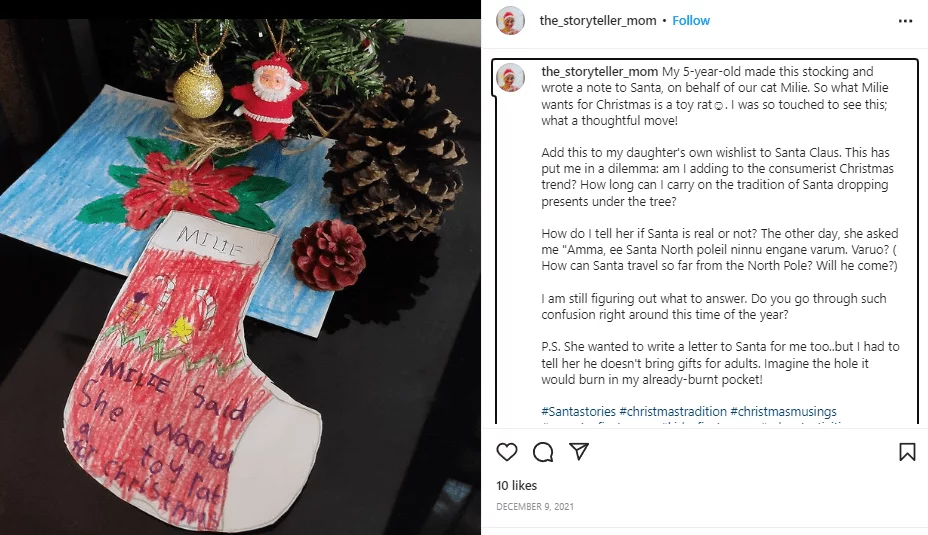This screenshot has width=928, height=535.
Task: Open comments via speech bubble icon
Action: coord(543,452)
